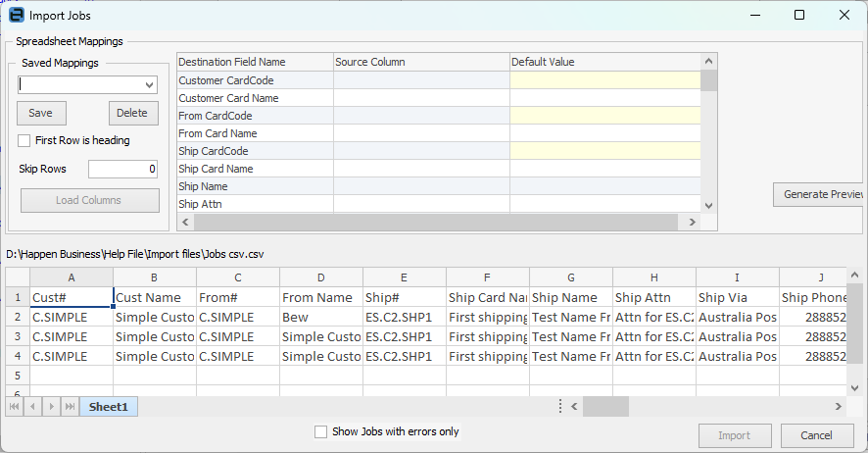Maximize the Import Jobs window
The image size is (868, 453).
tap(798, 15)
